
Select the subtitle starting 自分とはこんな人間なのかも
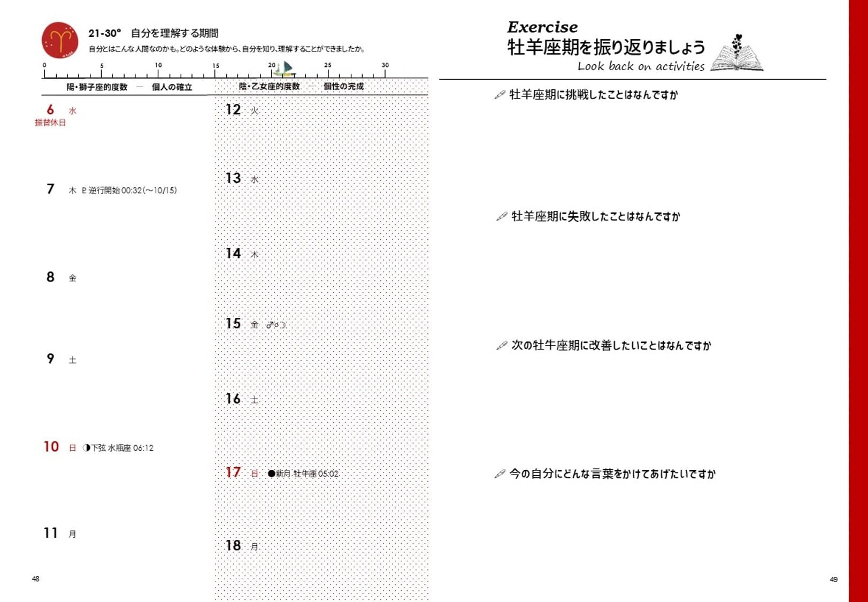[x=227, y=49]
